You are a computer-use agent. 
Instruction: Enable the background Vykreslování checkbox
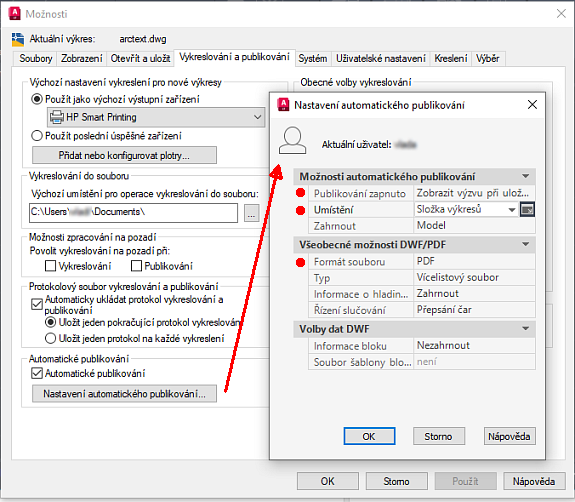[x=50, y=266]
